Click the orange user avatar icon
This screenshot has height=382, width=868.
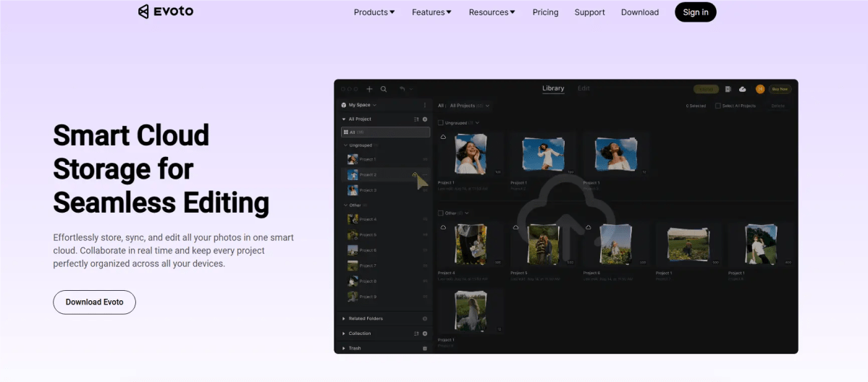[760, 89]
